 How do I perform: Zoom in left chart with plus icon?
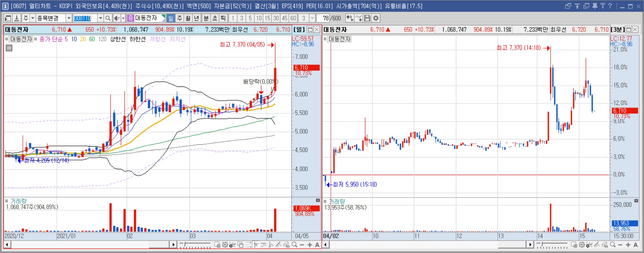coord(310,245)
